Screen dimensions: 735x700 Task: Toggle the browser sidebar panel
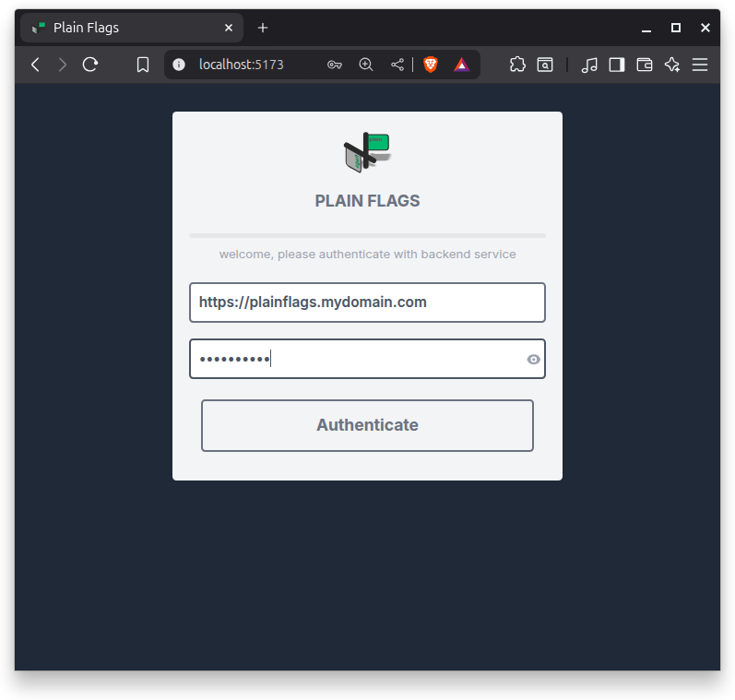pos(617,65)
